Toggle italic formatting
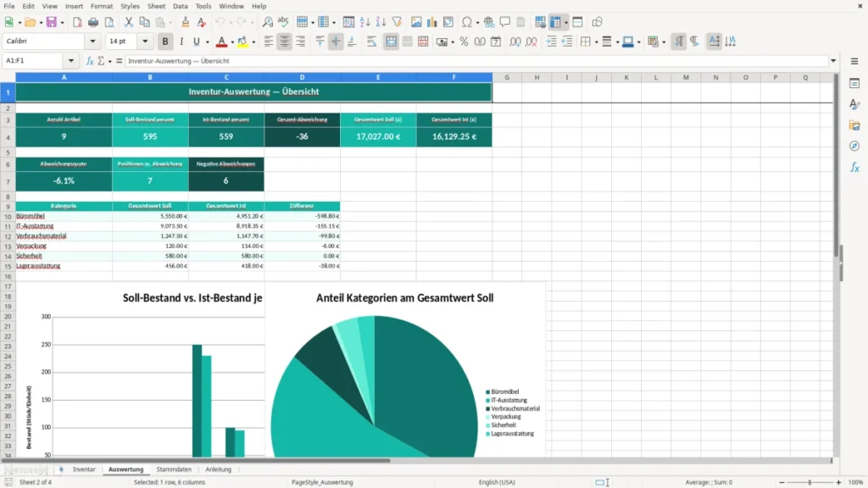The image size is (868, 488). pyautogui.click(x=181, y=42)
